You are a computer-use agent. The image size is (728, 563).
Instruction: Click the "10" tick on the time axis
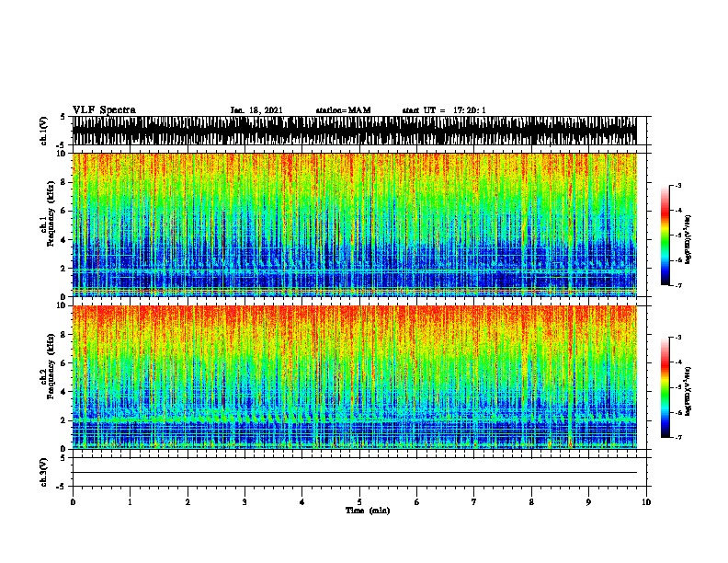click(646, 502)
